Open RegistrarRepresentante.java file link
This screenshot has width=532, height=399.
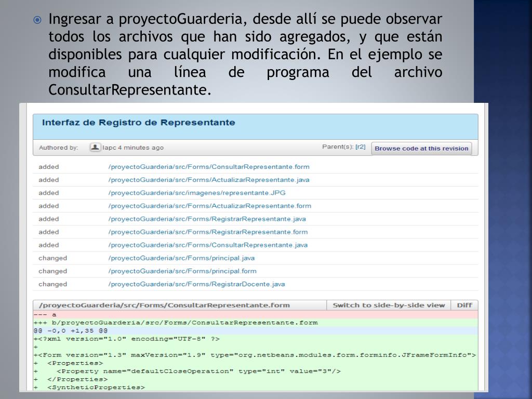coord(207,219)
